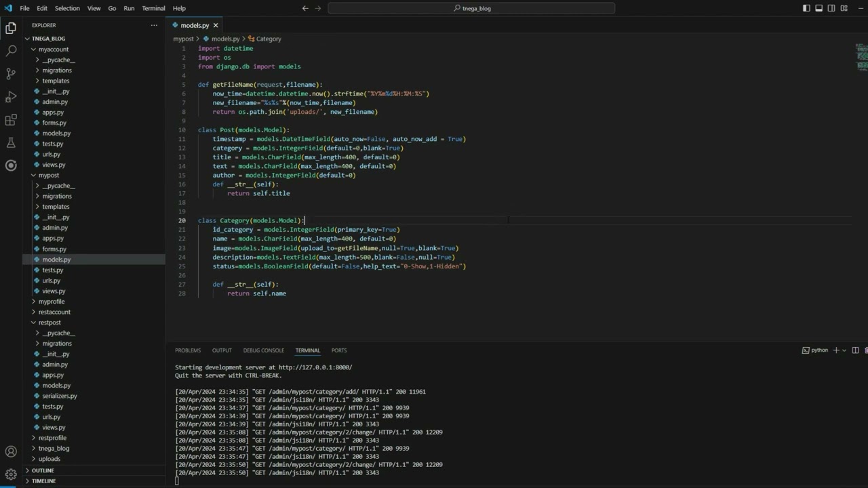Click the code line 'return self.name'
This screenshot has height=488, width=868.
pos(256,293)
